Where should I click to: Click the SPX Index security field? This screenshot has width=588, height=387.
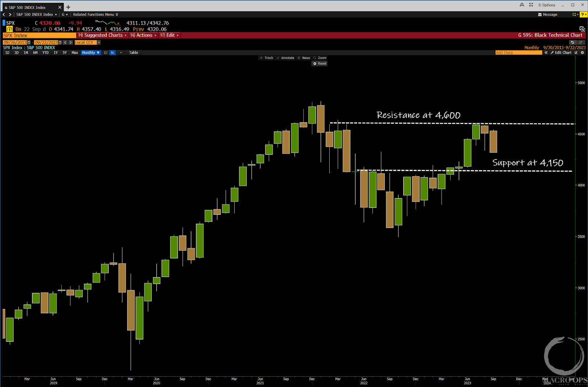(x=39, y=35)
